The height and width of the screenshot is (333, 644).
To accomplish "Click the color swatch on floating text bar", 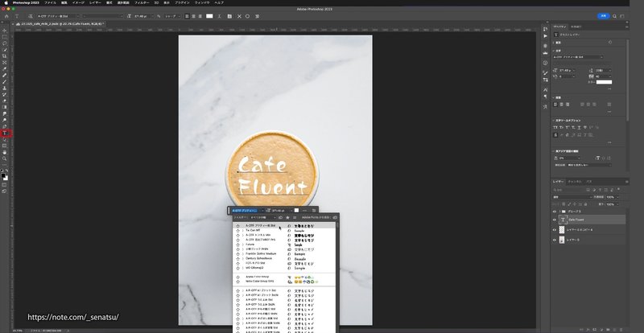I will click(296, 210).
